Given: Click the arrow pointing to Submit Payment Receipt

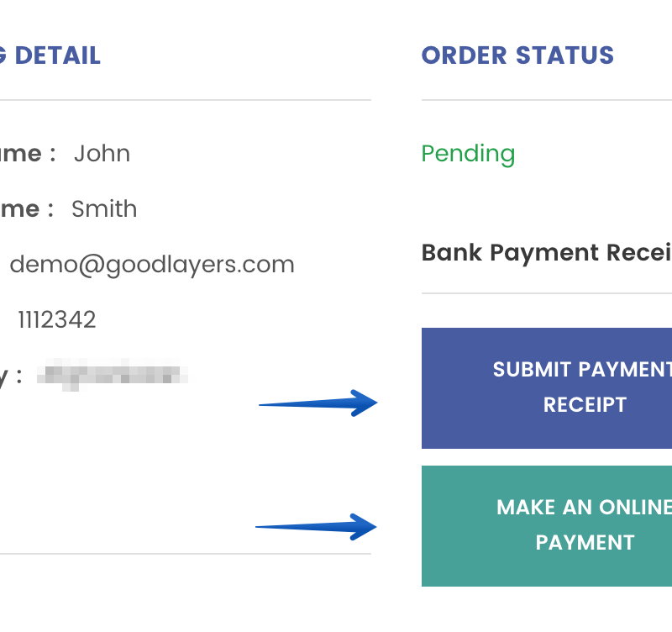Looking at the screenshot, I should click(x=319, y=403).
